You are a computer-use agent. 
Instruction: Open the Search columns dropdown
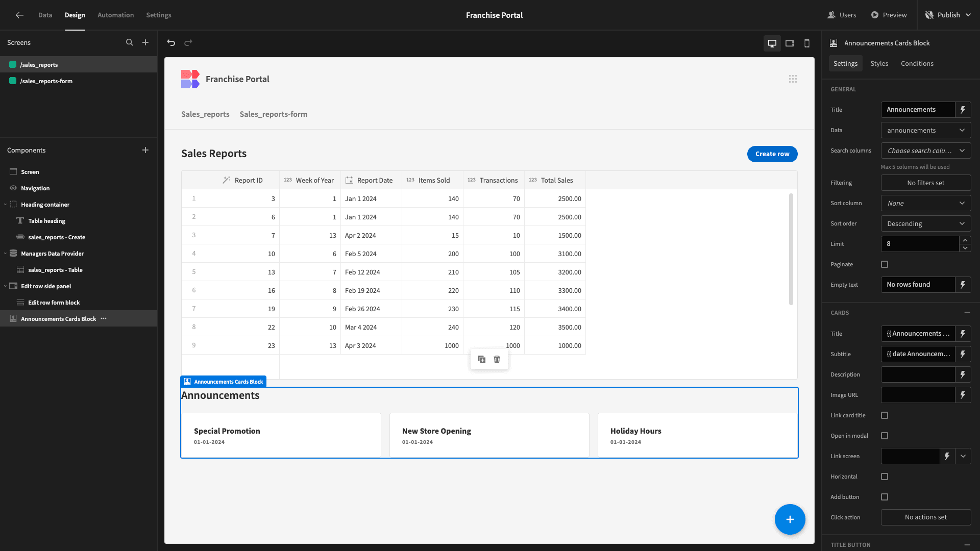(x=926, y=151)
